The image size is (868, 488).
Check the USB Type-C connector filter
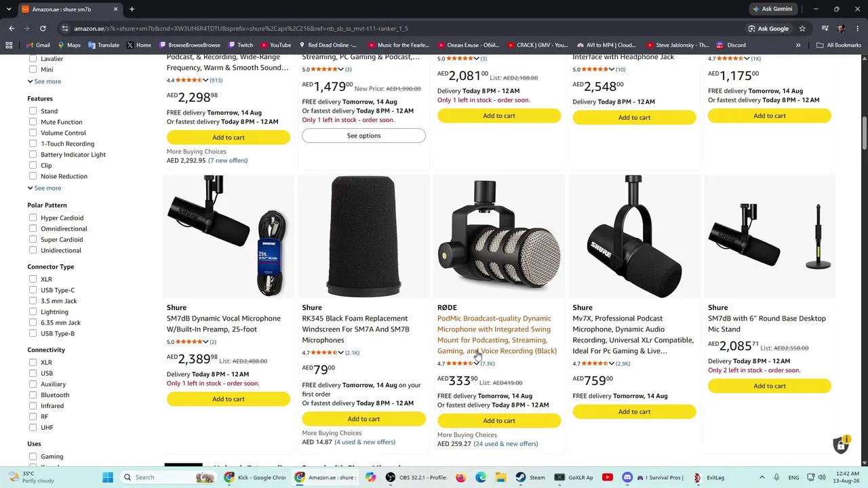33,290
